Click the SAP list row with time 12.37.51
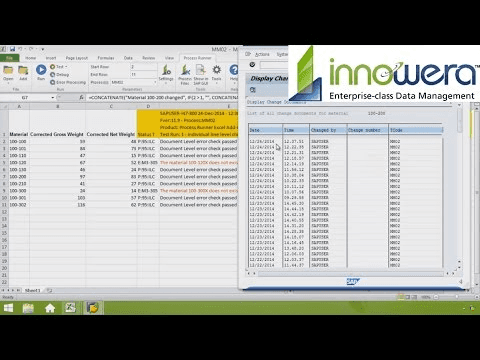Screen dimensions: 480x360 tap(346, 141)
